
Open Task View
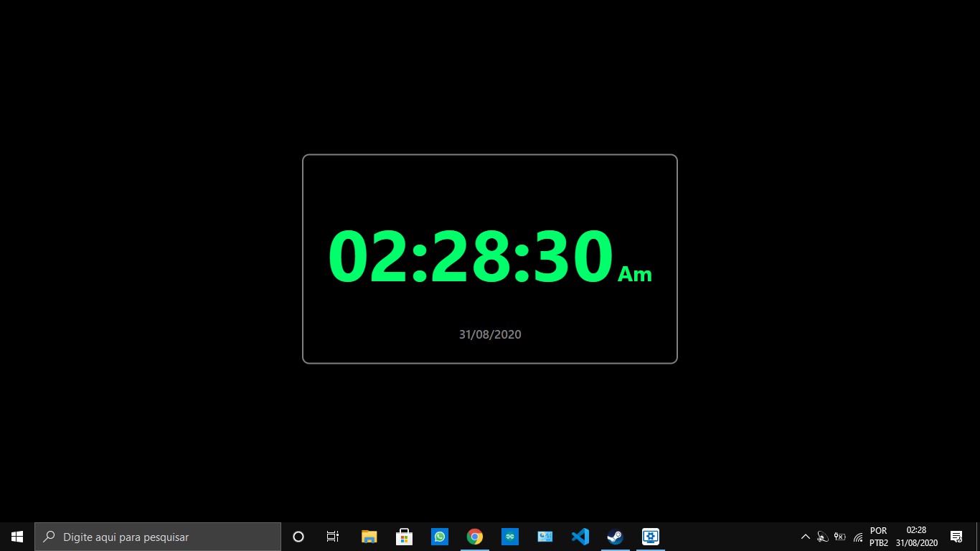click(332, 536)
